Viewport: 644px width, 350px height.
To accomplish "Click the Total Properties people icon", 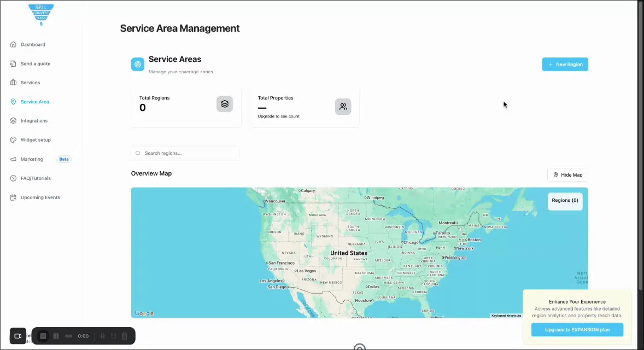I will coord(343,107).
